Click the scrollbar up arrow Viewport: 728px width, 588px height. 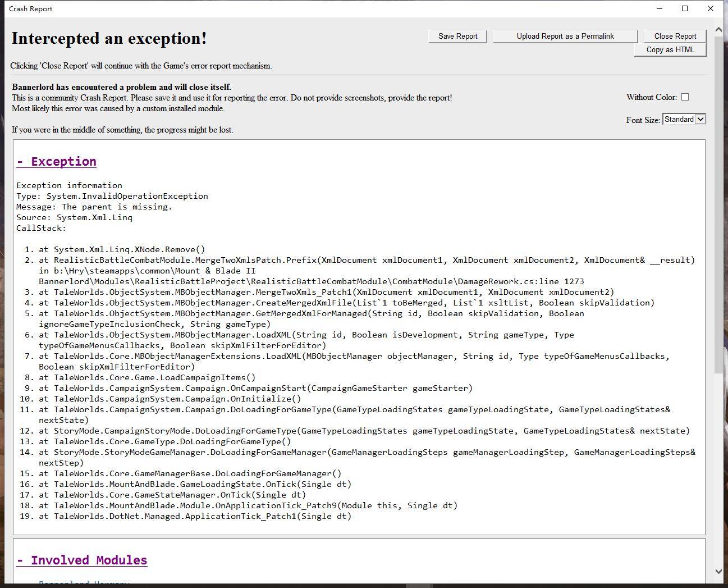coord(718,29)
